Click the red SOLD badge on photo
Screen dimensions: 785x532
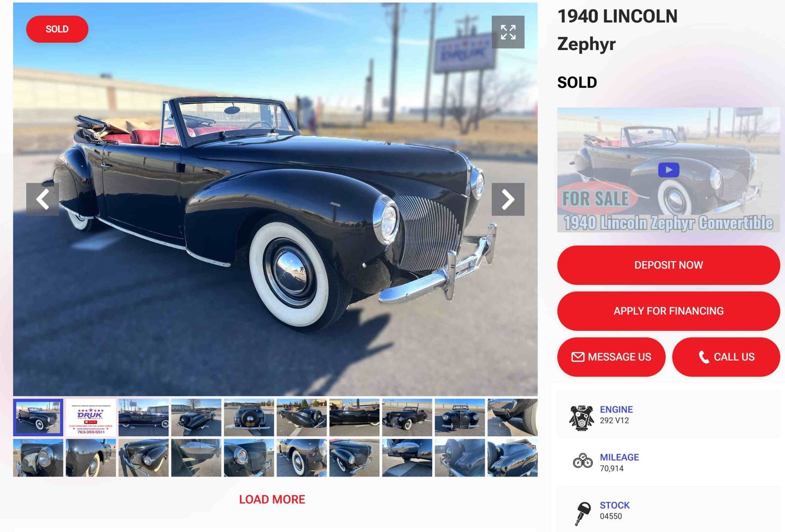pos(57,29)
